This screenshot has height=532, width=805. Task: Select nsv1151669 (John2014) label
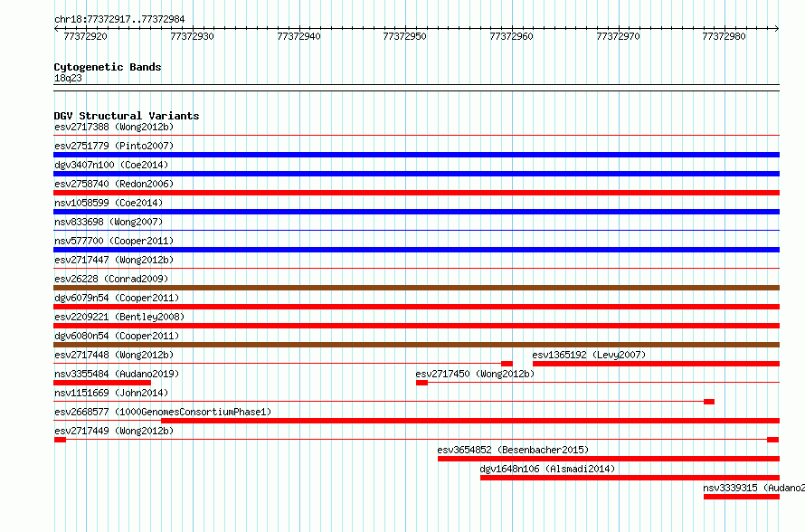tap(111, 393)
